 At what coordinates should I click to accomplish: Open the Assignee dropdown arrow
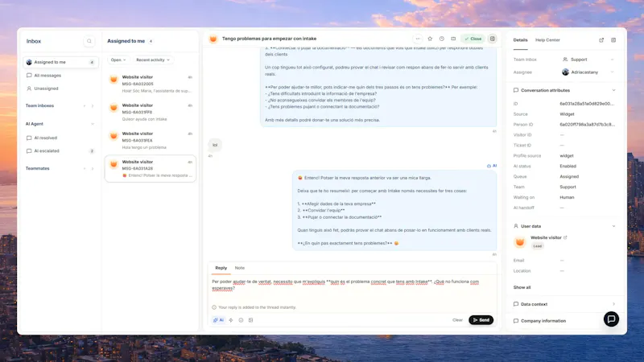612,72
